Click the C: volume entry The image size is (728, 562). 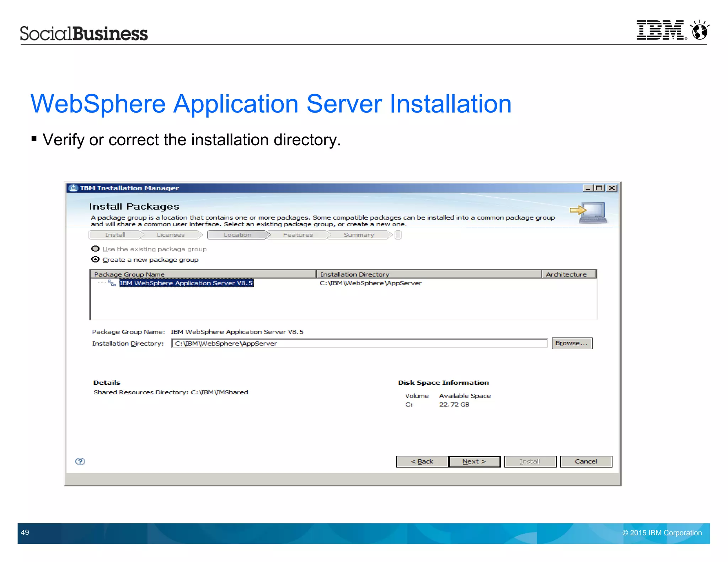pos(409,405)
